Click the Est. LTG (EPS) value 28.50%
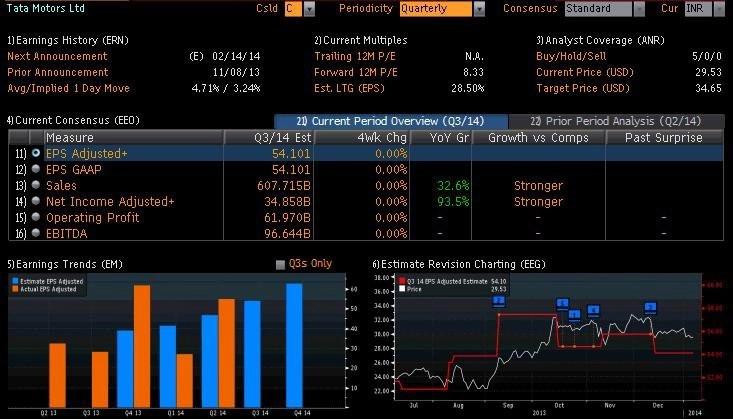733x419 pixels. pos(467,88)
